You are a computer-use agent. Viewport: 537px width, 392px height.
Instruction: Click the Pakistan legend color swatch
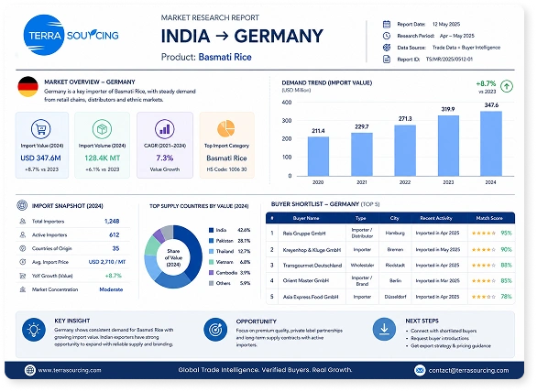point(212,241)
